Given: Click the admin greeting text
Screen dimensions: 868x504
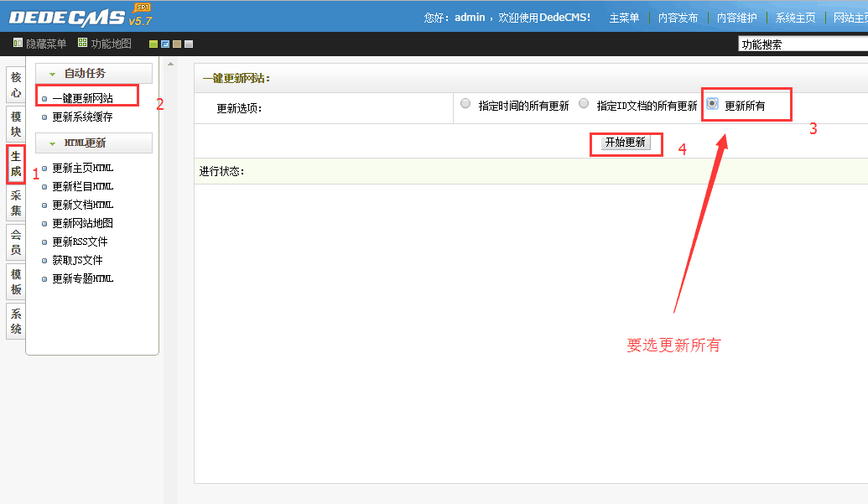Looking at the screenshot, I should (507, 18).
